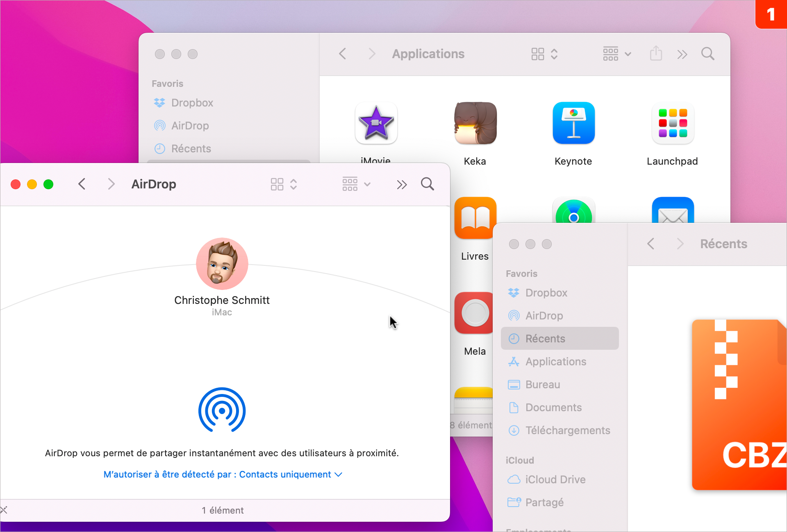Open the Find My (Localiser) radar app icon
This screenshot has height=532, width=787.
(573, 211)
